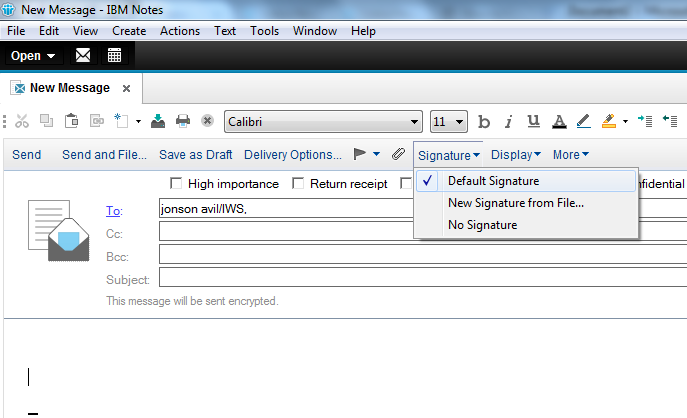The height and width of the screenshot is (418, 687).
Task: Click the stop X circle icon
Action: click(x=207, y=120)
